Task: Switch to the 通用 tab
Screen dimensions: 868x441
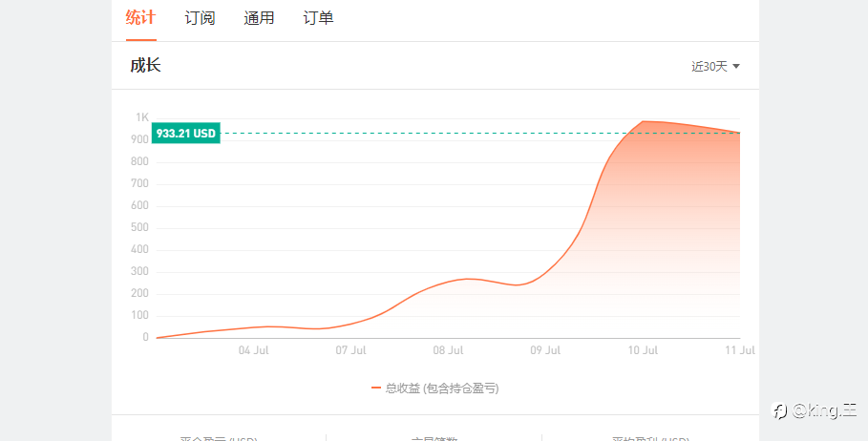Action: [259, 18]
